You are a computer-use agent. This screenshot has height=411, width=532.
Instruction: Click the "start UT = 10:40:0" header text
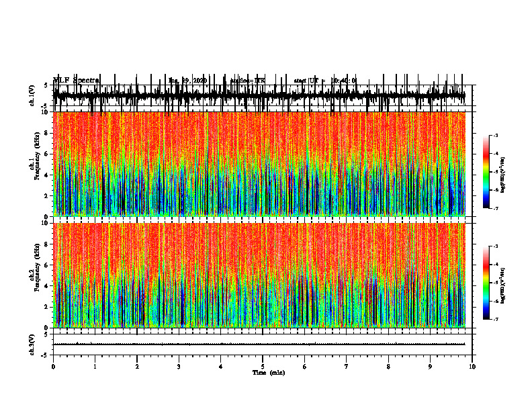pos(325,81)
